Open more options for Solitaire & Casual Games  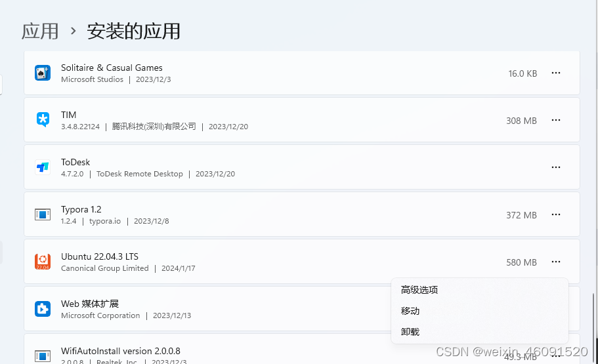click(556, 73)
